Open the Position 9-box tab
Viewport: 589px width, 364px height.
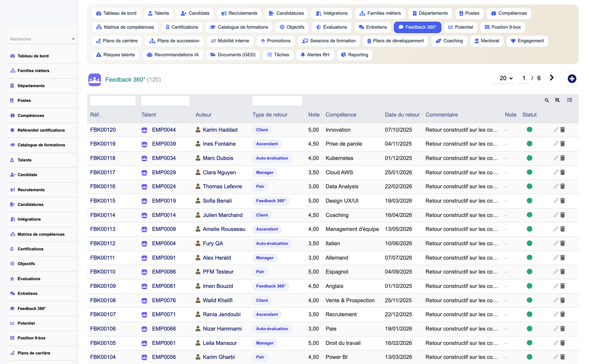pos(503,27)
